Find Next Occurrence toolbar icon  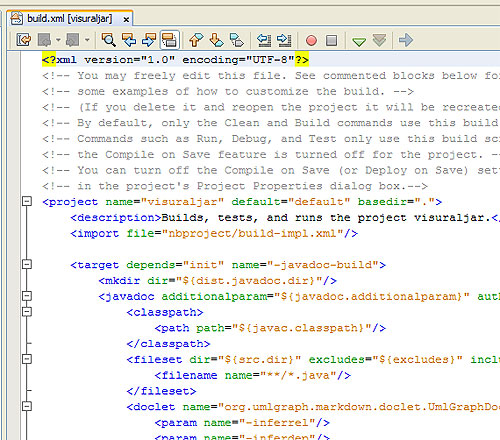[149, 40]
